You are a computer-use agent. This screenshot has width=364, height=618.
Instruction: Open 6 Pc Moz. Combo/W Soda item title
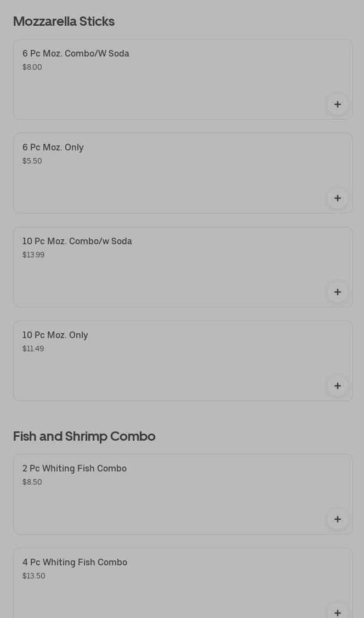76,54
